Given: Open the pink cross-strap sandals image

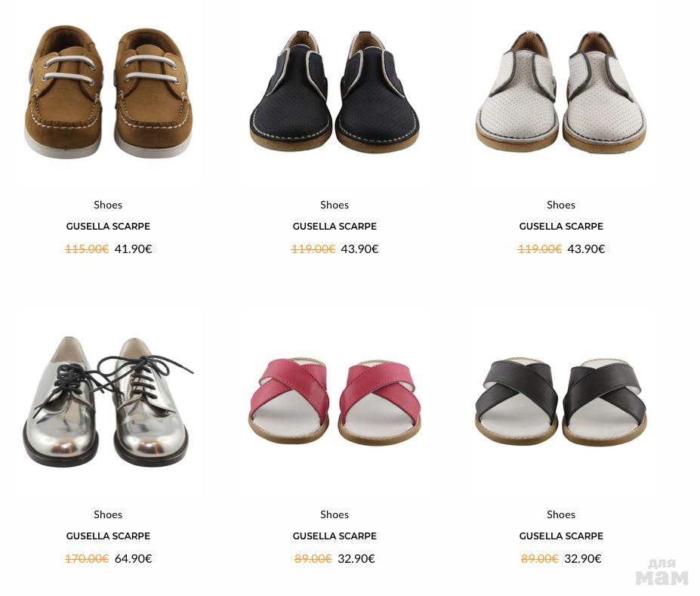Looking at the screenshot, I should 335,401.
